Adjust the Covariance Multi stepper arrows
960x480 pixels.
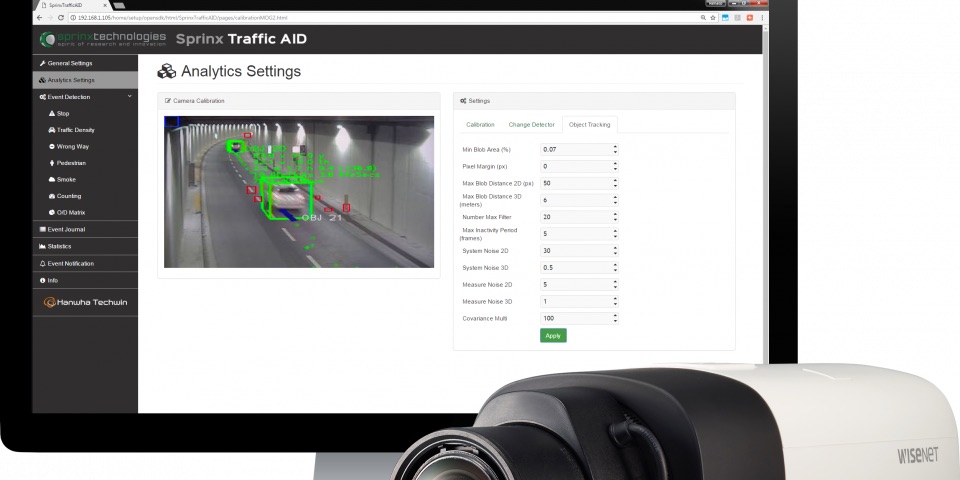615,318
